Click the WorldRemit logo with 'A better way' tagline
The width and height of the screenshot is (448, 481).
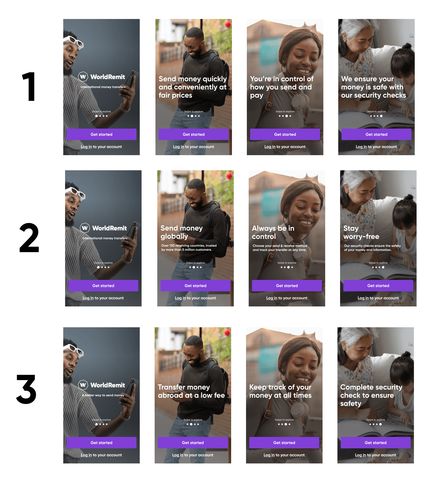pyautogui.click(x=101, y=385)
